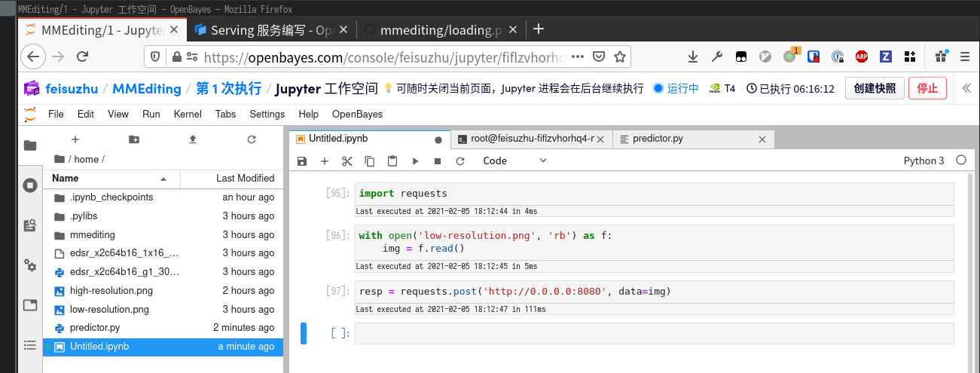
Task: Create new folder in file browser
Action: tap(134, 139)
